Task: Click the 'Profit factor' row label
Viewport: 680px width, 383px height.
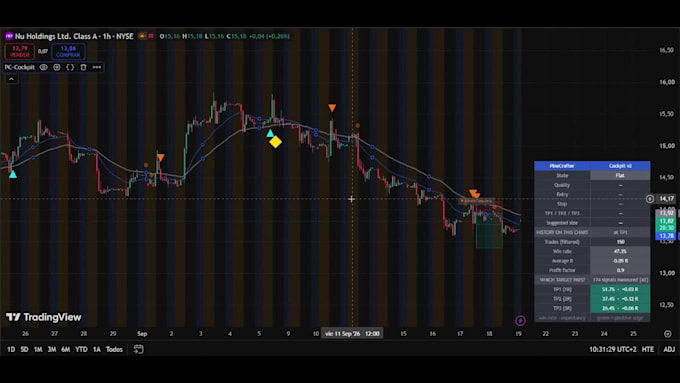Action: click(x=562, y=270)
